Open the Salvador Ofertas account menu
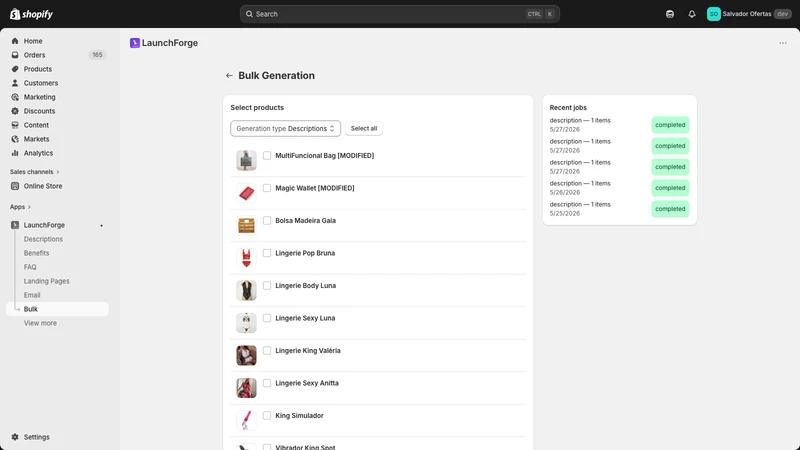This screenshot has width=800, height=450. click(x=749, y=14)
